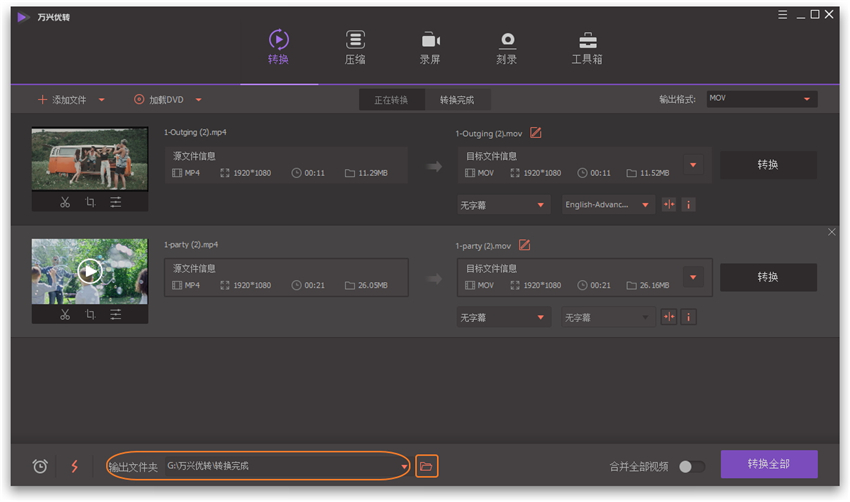The height and width of the screenshot is (502, 850).
Task: Play the 1-party video thumbnail
Action: (x=90, y=270)
